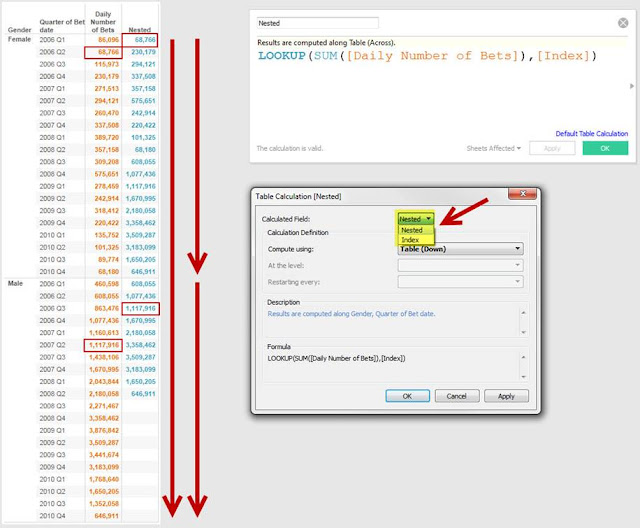Click the 'Gender' column header
Viewport: 640px width, 528px height.
19,30
